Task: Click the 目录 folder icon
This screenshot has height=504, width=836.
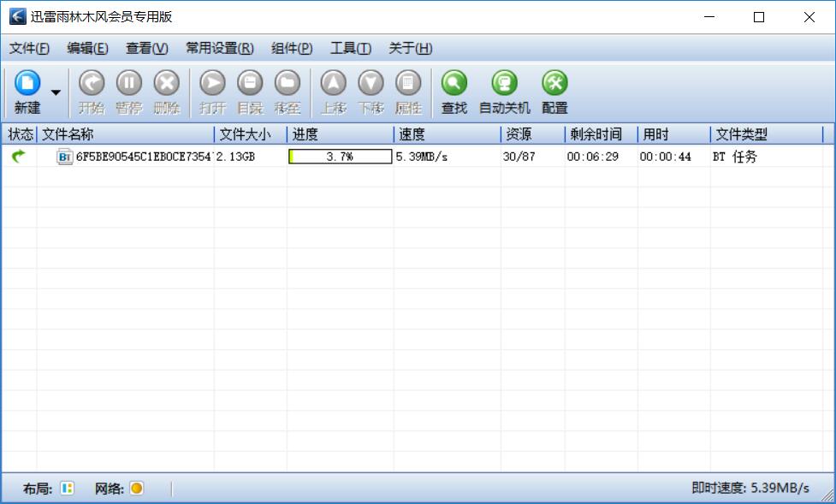Action: click(250, 83)
